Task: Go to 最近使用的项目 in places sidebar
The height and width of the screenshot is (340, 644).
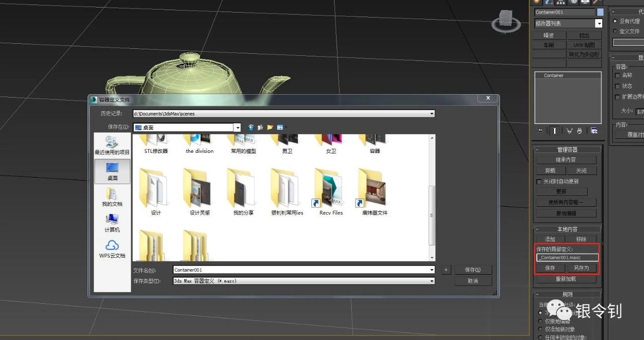Action: pyautogui.click(x=112, y=145)
